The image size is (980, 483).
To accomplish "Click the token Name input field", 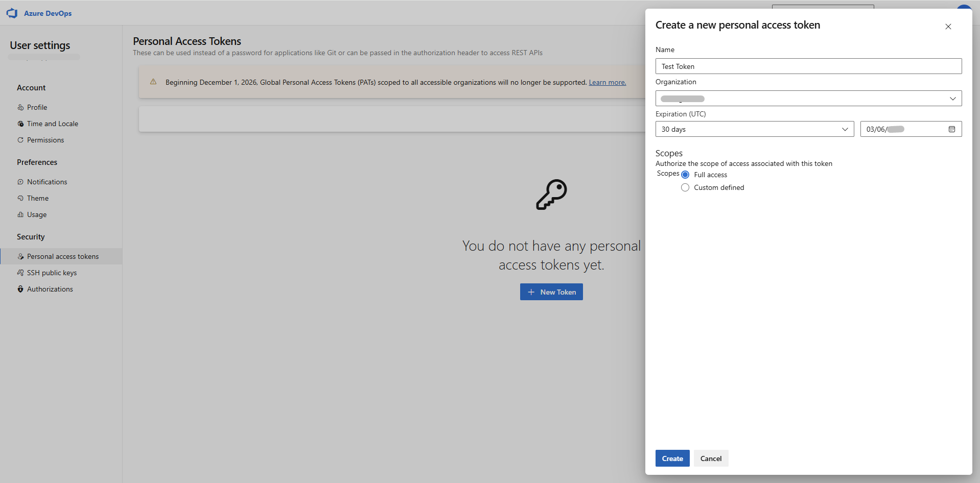I will point(808,66).
